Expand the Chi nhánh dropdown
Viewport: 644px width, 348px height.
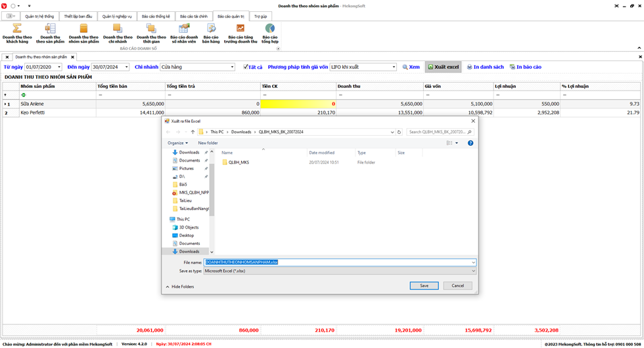coord(232,67)
